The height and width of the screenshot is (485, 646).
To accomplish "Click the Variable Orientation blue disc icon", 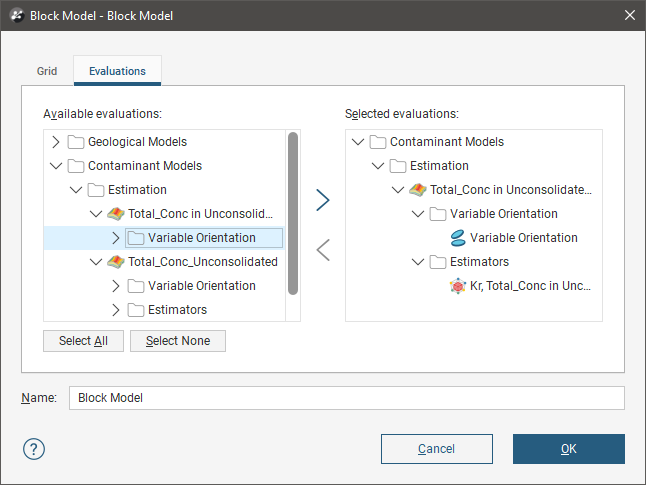I will (458, 238).
